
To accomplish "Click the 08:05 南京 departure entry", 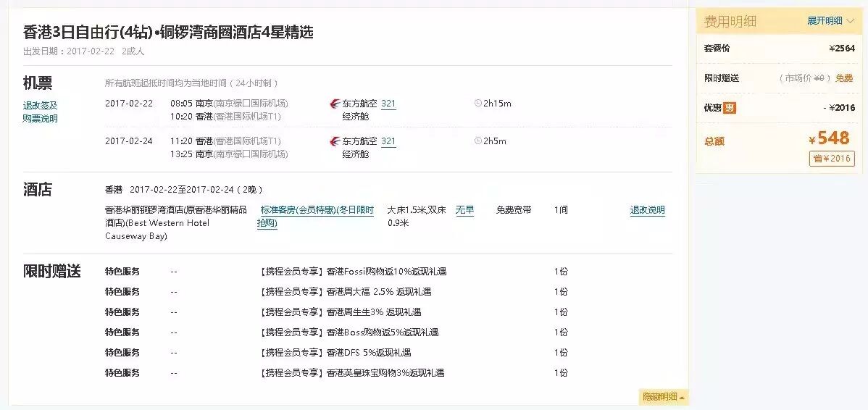I will click(229, 104).
